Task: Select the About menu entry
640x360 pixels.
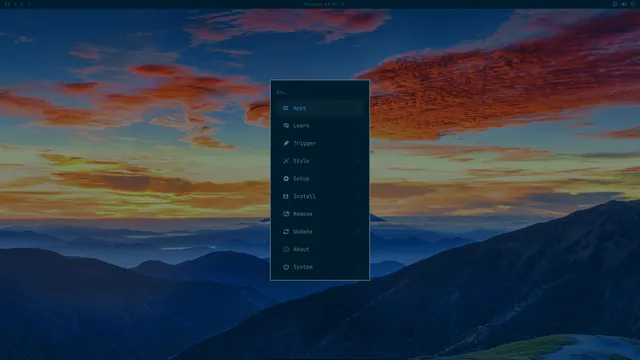Action: coord(320,249)
